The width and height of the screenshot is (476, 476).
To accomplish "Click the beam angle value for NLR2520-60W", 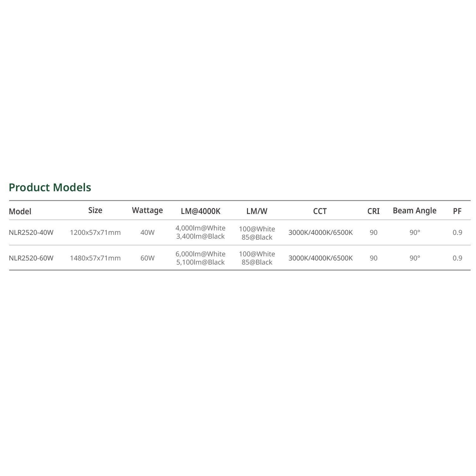I will 415,258.
